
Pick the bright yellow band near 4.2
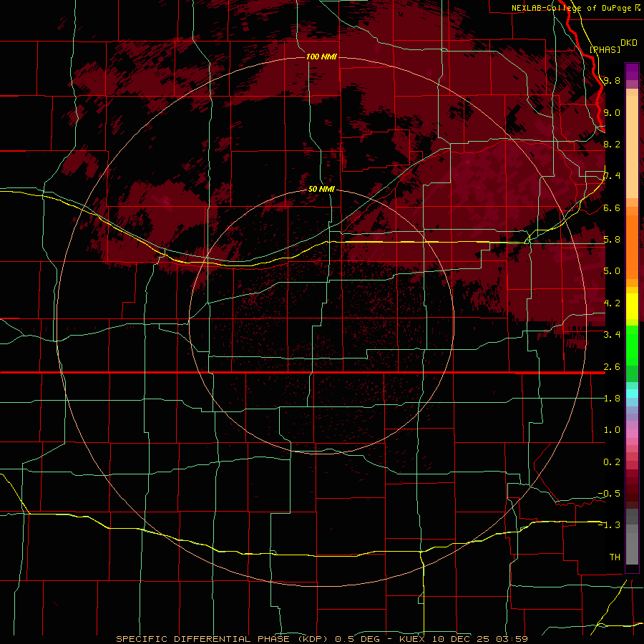point(632,306)
